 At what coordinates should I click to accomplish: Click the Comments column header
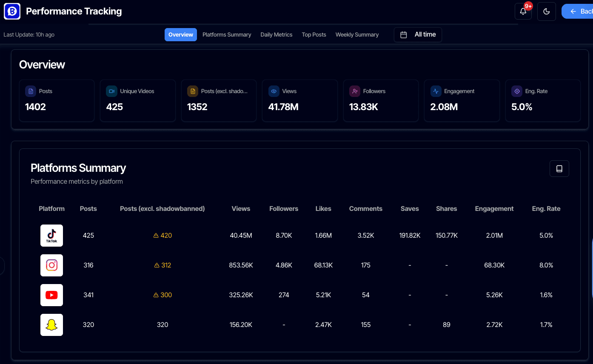(366, 209)
